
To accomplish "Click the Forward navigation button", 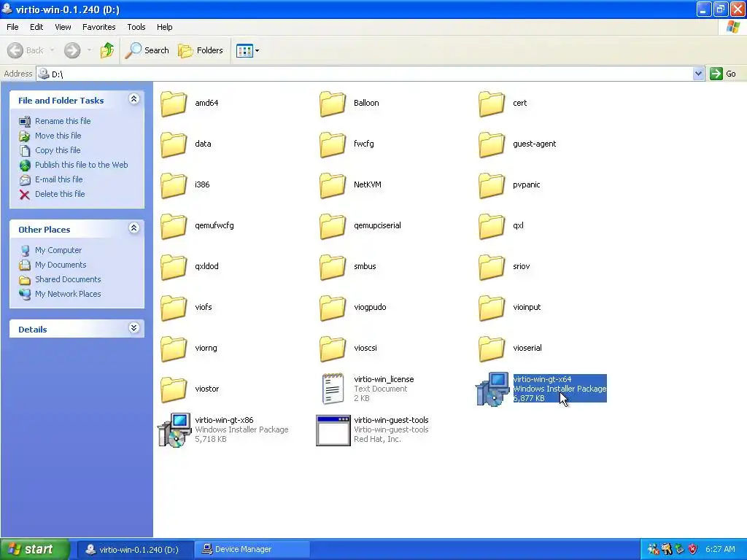I will click(72, 50).
